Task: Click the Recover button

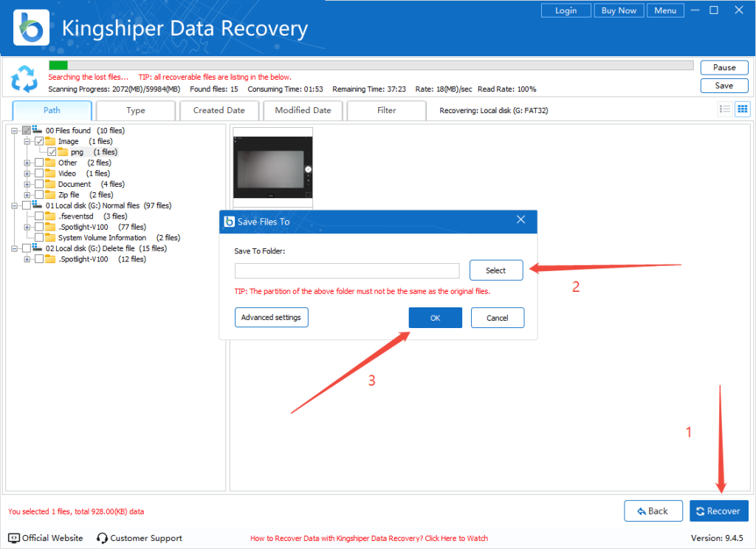Action: [x=719, y=511]
